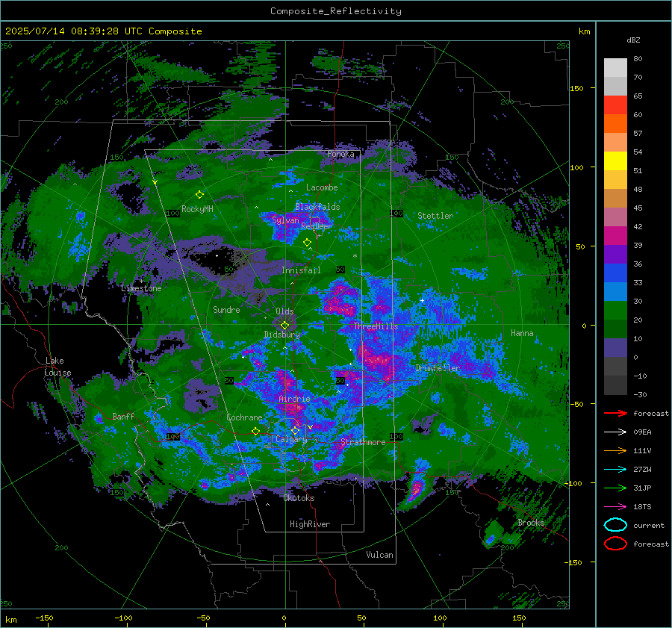Click the Olds town label
Image resolution: width=672 pixels, height=628 pixels.
coord(284,311)
